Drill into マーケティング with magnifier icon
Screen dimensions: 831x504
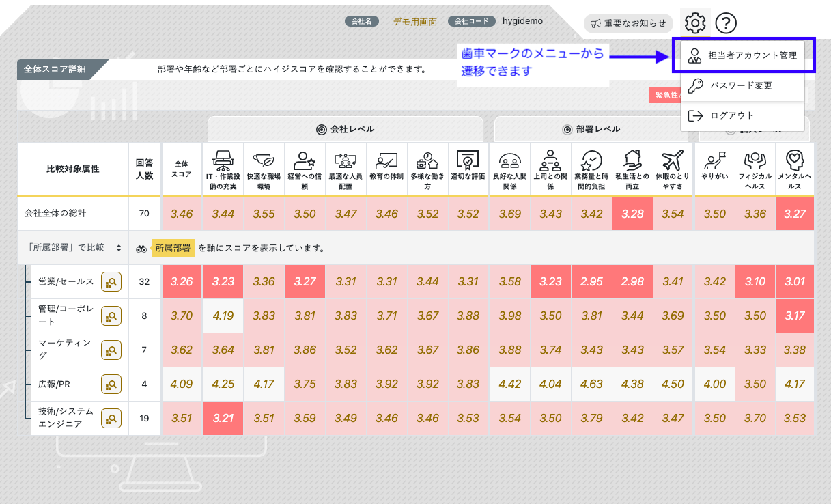pyautogui.click(x=111, y=350)
